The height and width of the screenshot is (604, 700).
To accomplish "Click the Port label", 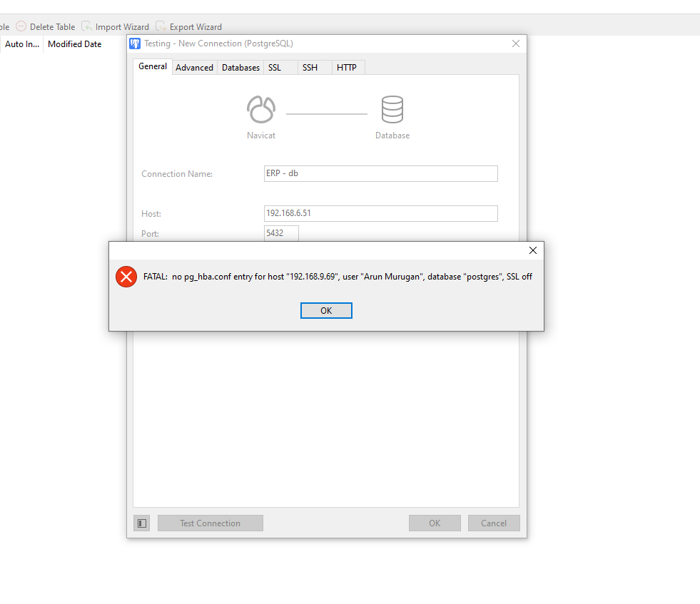I will (150, 234).
